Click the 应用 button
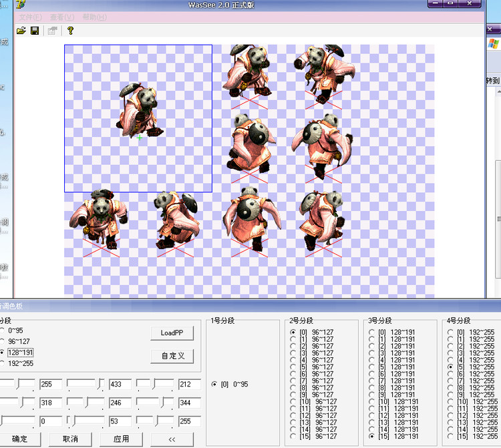The image size is (501, 448). click(x=121, y=439)
